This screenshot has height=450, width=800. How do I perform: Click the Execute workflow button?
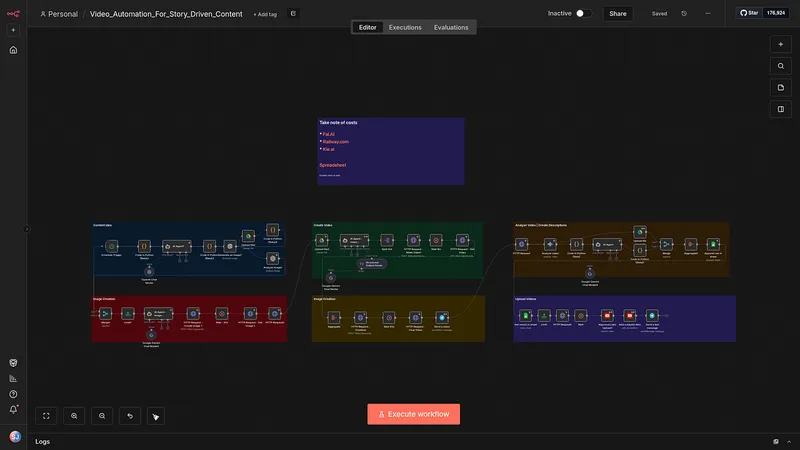(414, 414)
